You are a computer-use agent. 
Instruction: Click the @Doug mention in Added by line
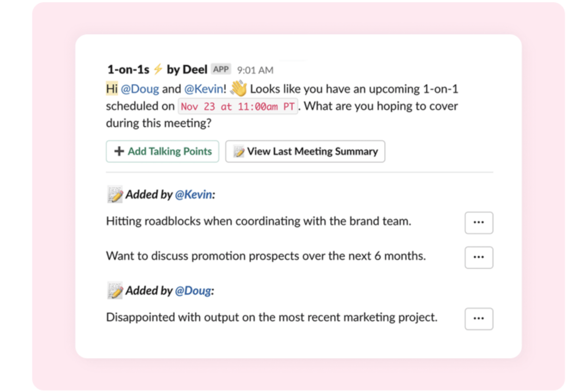coord(192,290)
